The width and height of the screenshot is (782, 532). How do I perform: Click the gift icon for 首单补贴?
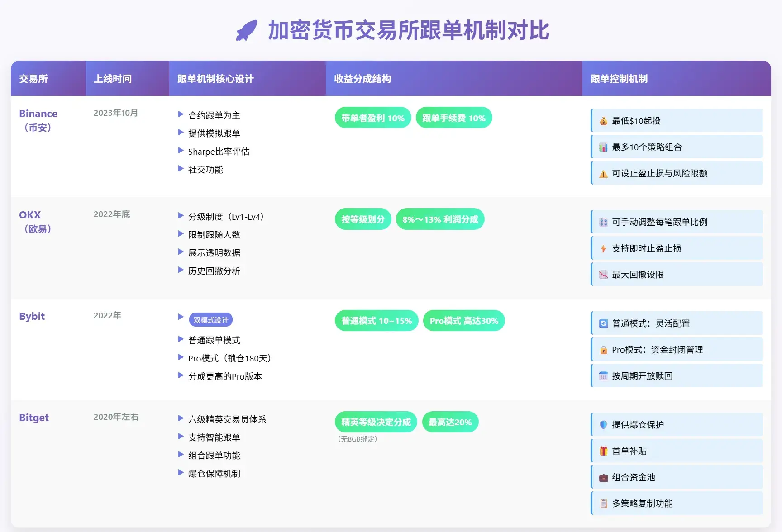click(x=603, y=451)
